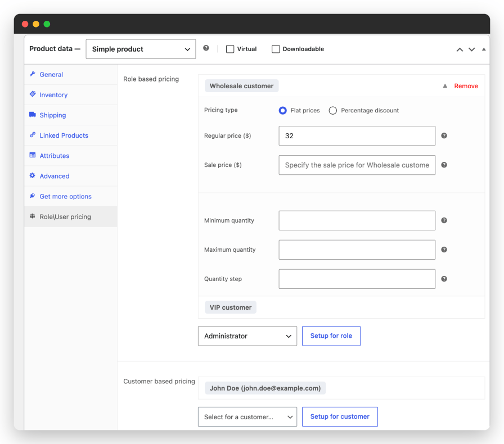Select Flat prices radio button
Screen dimensions: 504x444
[x=282, y=111]
